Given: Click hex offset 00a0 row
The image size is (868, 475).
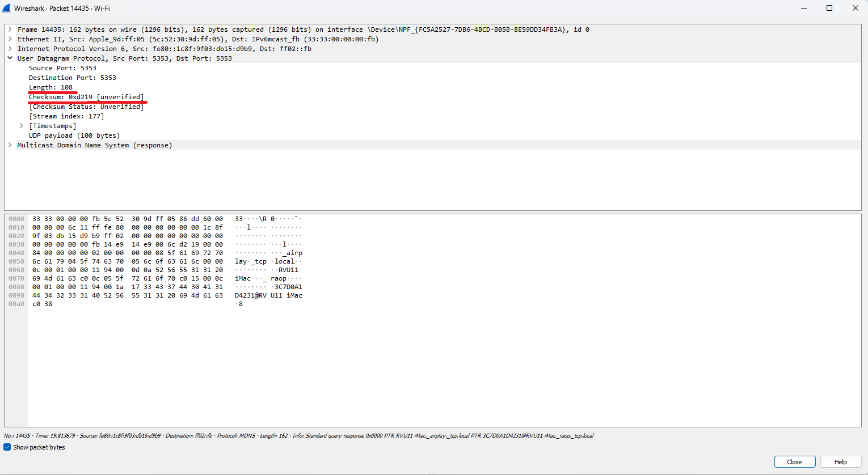Looking at the screenshot, I should click(16, 304).
